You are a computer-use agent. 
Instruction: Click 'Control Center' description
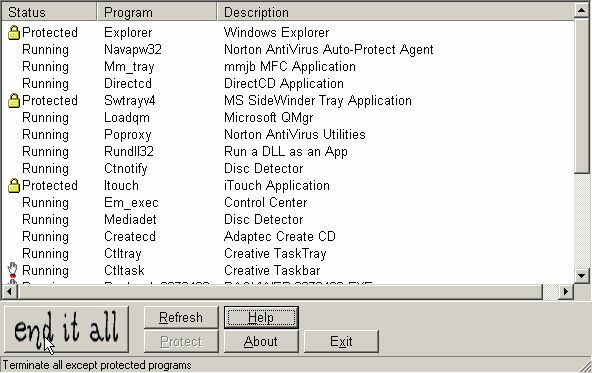pos(265,202)
